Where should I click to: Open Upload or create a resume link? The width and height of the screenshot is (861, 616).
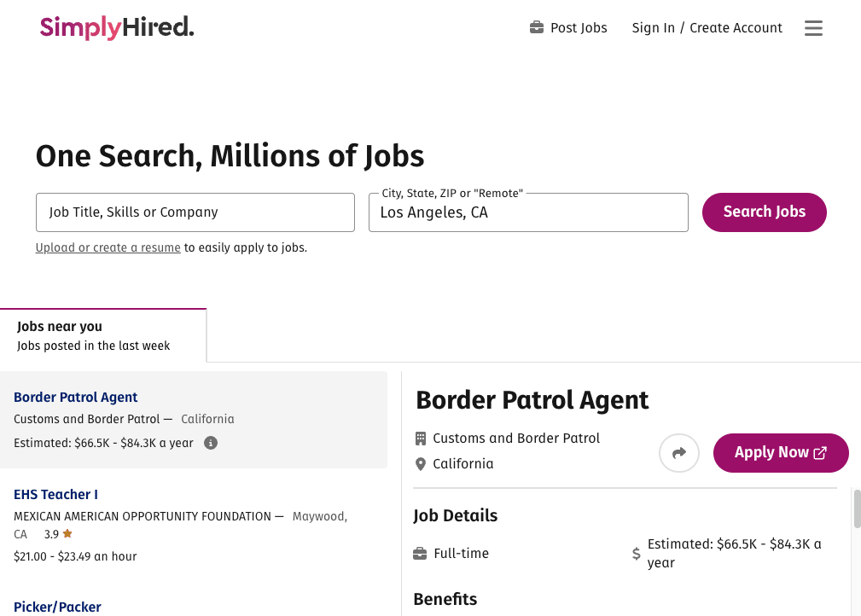coord(108,248)
